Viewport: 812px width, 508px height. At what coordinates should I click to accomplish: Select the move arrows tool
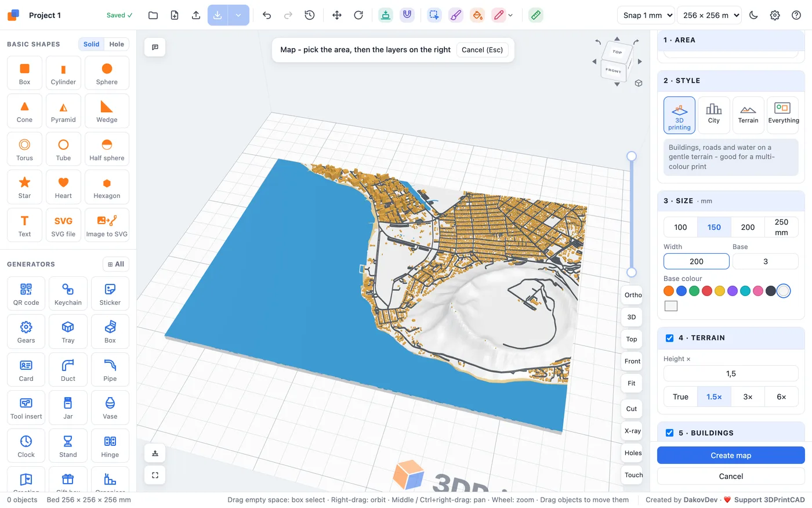(337, 15)
